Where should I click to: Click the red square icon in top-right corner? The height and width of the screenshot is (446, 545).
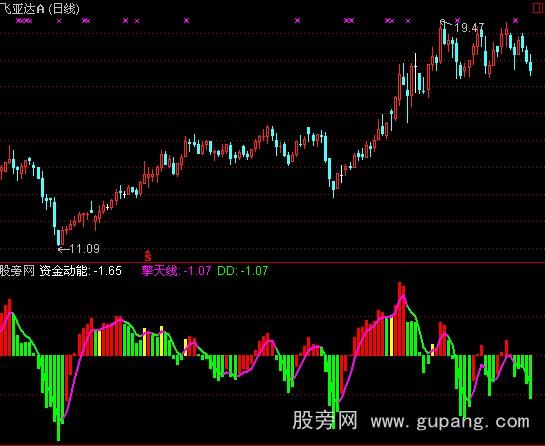click(539, 8)
